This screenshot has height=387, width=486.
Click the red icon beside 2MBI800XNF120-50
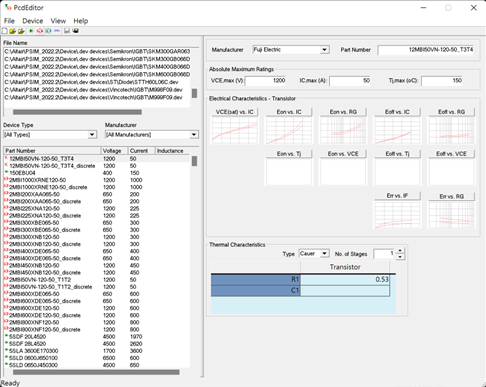click(6, 322)
